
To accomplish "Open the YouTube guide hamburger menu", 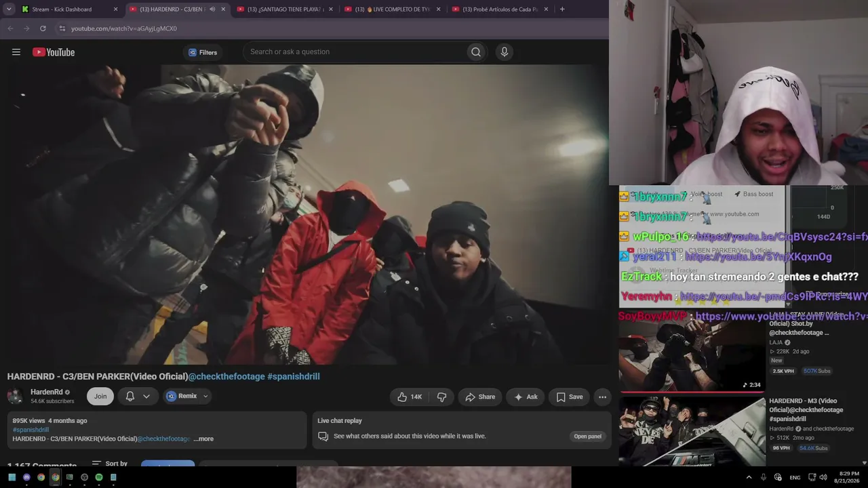I will click(16, 52).
